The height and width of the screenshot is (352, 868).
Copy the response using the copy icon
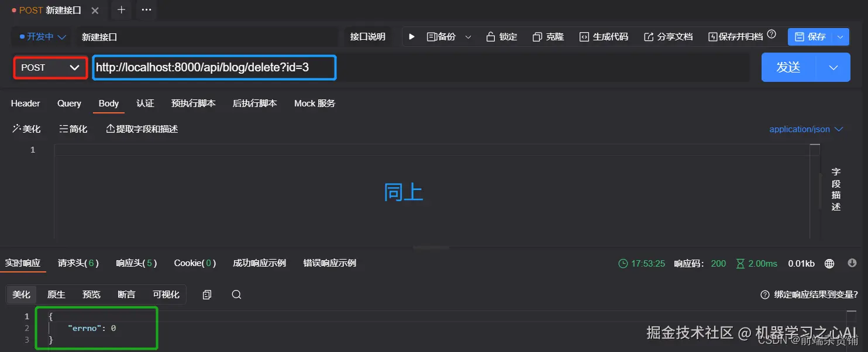[x=206, y=295]
